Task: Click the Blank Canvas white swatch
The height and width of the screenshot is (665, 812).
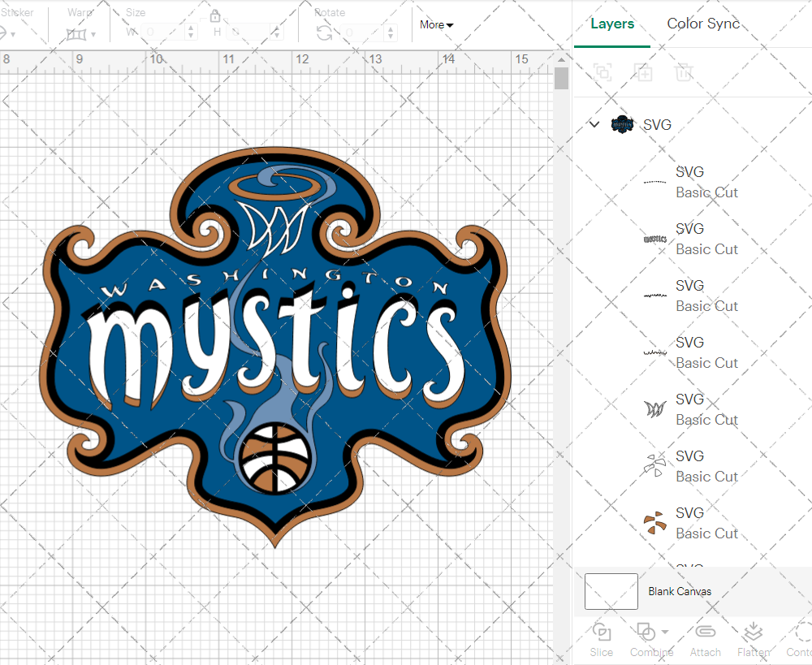Action: [x=611, y=591]
